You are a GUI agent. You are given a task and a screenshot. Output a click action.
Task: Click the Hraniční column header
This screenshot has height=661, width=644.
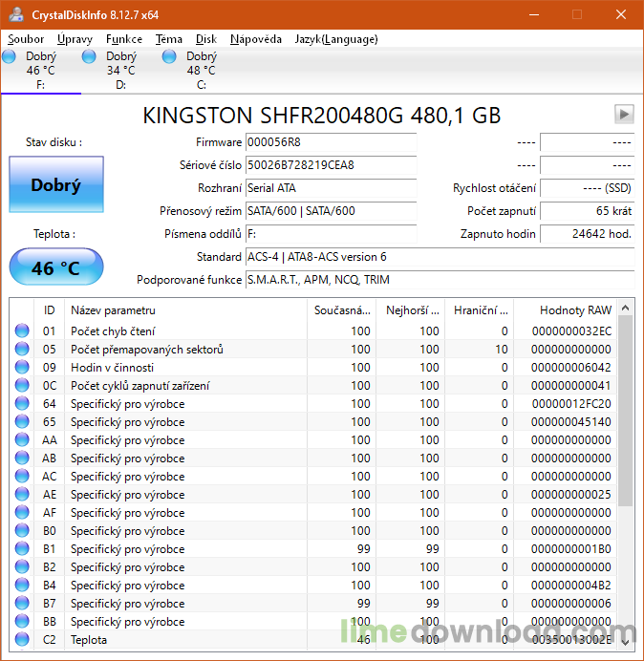tap(479, 310)
